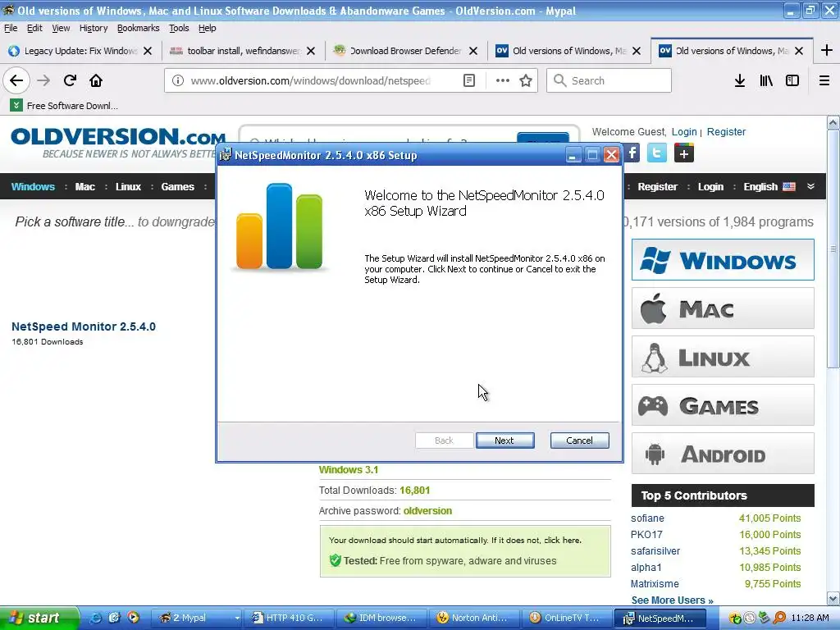Click the Start button
The image size is (840, 630).
(x=39, y=618)
